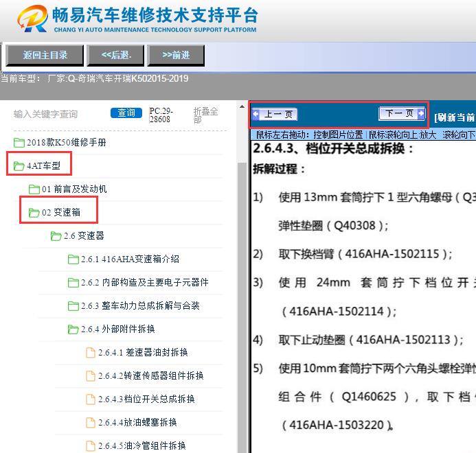This screenshot has width=476, height=453.
Task: Collapse the 2.6 变速器 folder icon
Action: pyautogui.click(x=56, y=235)
